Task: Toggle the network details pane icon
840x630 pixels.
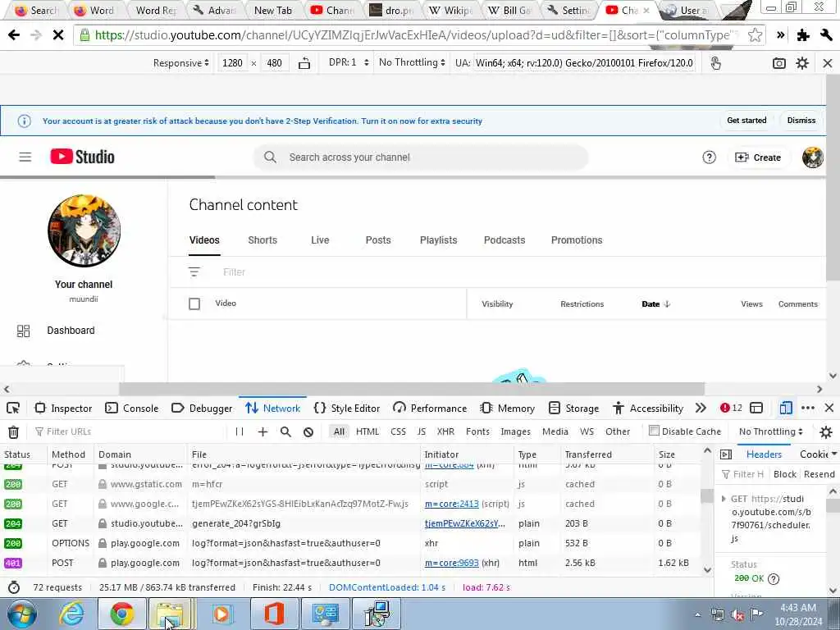Action: 726,454
